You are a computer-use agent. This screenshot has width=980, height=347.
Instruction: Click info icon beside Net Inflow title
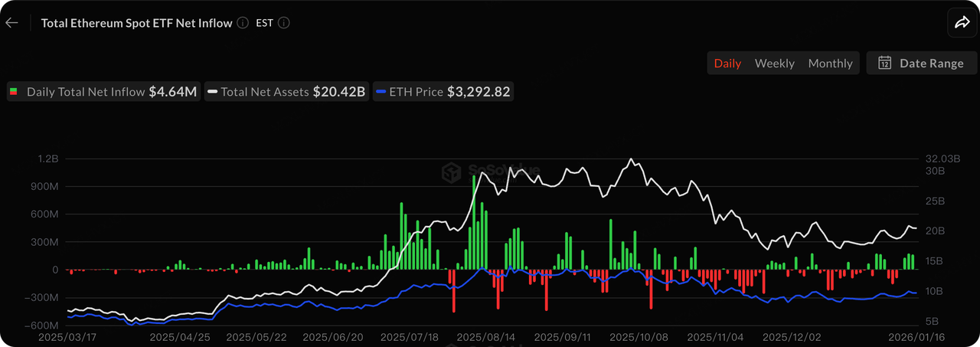(243, 23)
